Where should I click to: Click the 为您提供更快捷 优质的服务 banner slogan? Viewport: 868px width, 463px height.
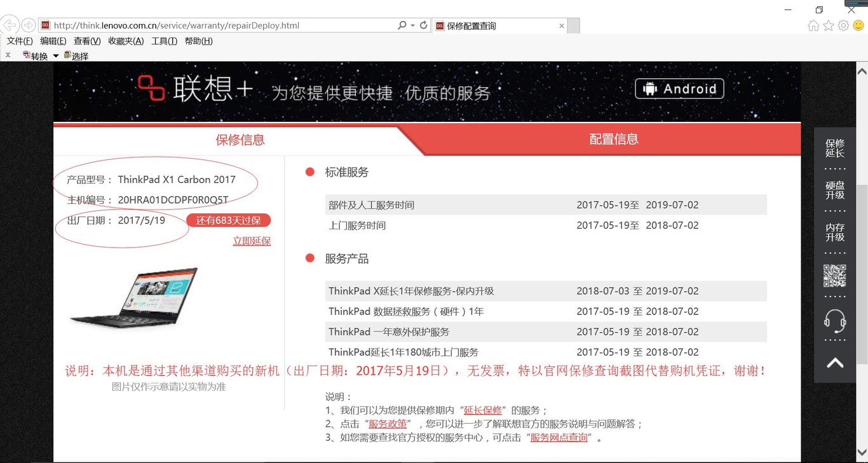point(381,93)
